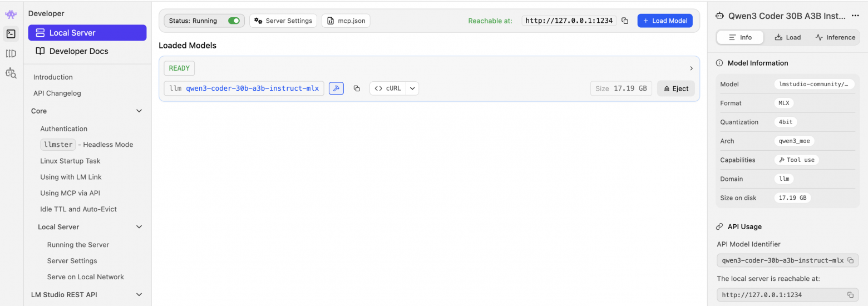Screen dimensions: 868x306
Task: Switch to the Inference tab
Action: (835, 37)
